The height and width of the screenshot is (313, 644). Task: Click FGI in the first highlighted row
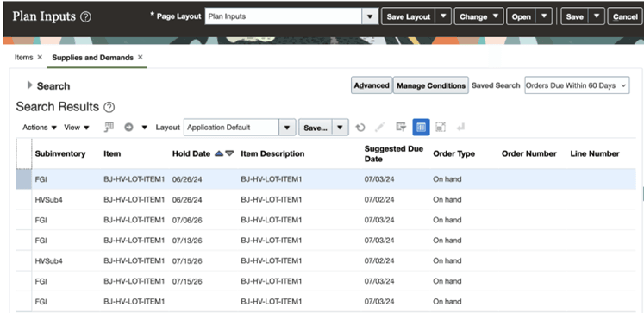(x=41, y=179)
